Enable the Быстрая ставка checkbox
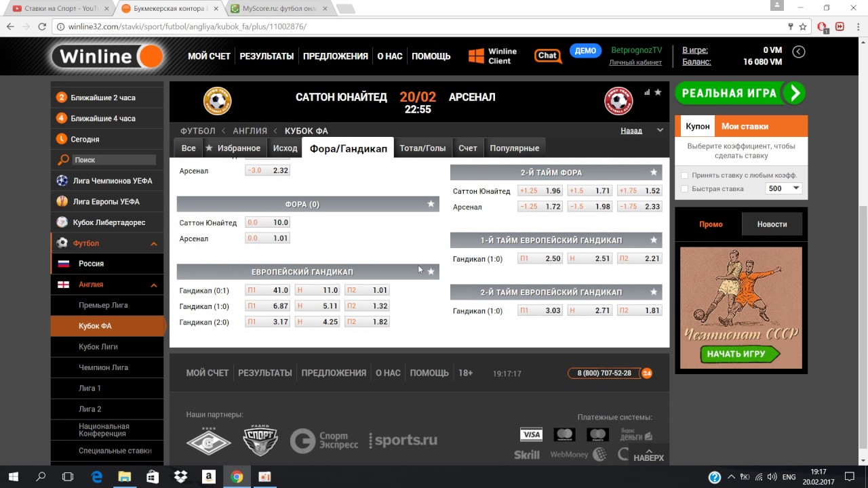The image size is (868, 488). 684,189
